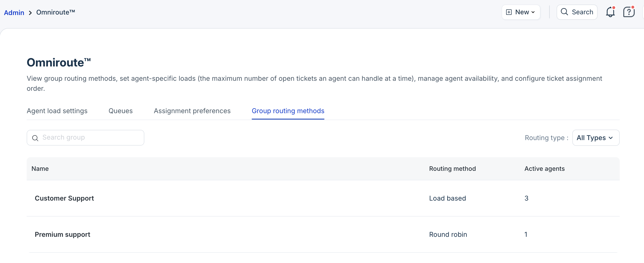644x263 pixels.
Task: Open the Premium support group
Action: pos(62,234)
